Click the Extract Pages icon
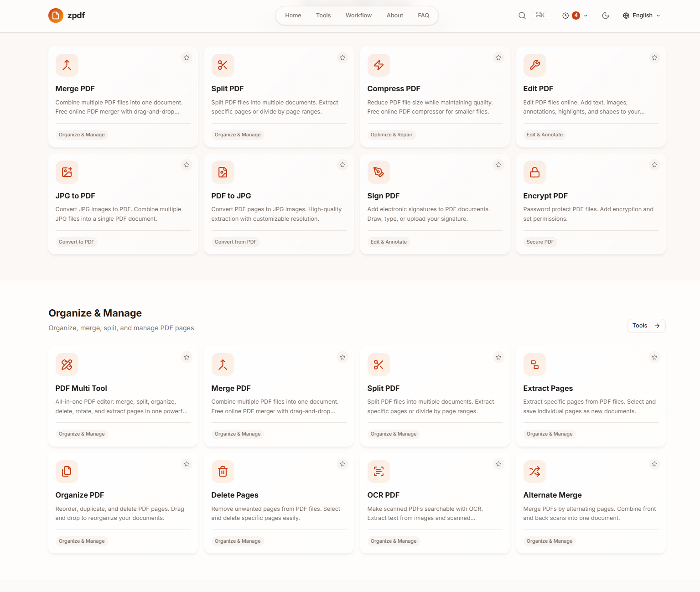This screenshot has height=592, width=700. (x=535, y=364)
